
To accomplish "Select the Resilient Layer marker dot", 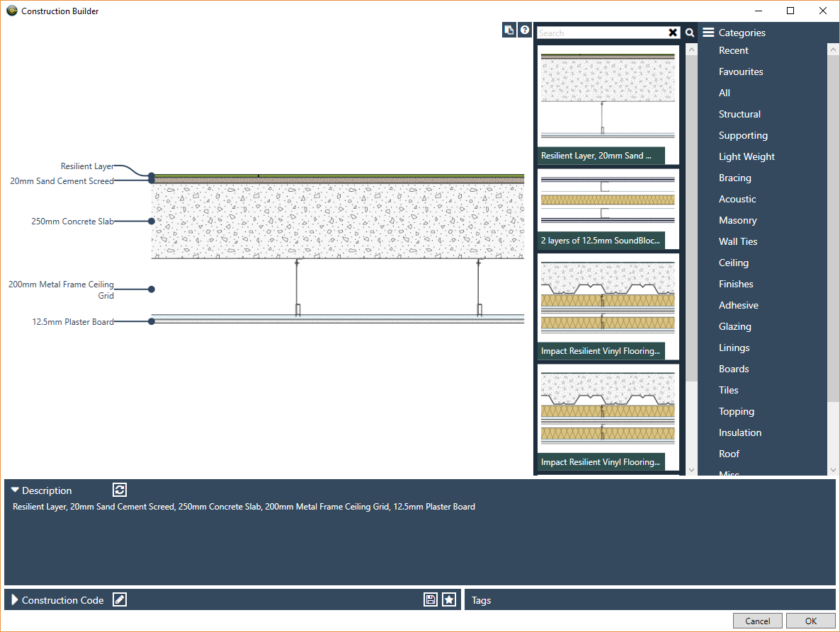I will click(x=151, y=176).
